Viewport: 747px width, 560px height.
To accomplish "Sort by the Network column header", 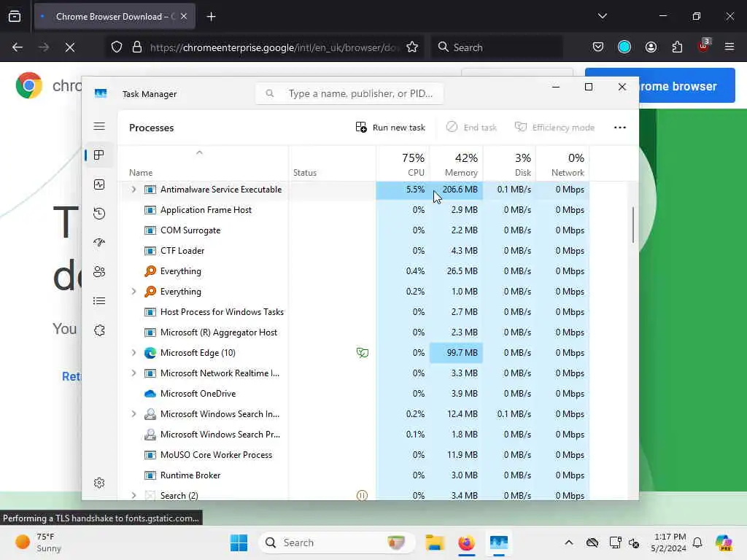I will 562,164.
